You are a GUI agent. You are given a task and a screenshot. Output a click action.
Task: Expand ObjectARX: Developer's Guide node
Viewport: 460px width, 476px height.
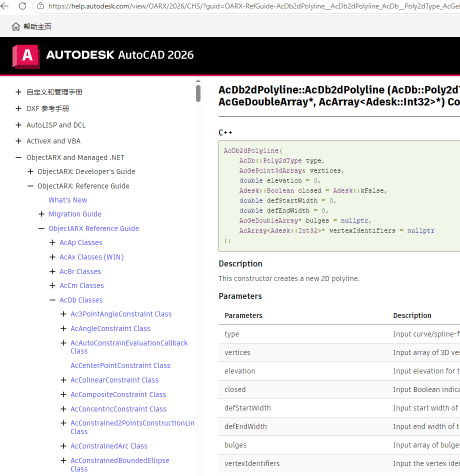coord(30,171)
